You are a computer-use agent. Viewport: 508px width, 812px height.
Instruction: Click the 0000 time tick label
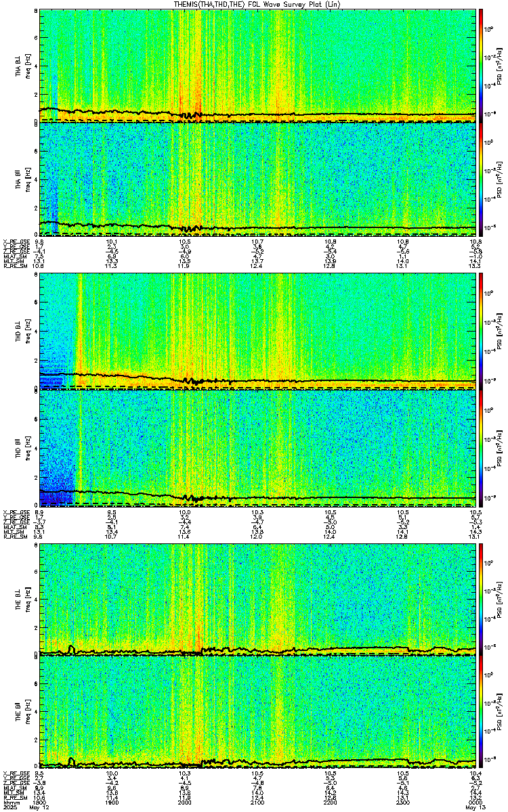476,803
